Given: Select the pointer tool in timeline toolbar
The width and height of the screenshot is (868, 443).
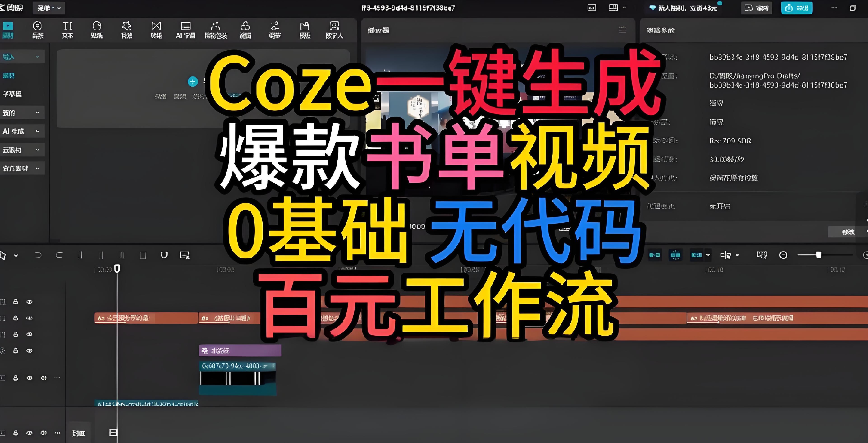Looking at the screenshot, I should (3, 255).
